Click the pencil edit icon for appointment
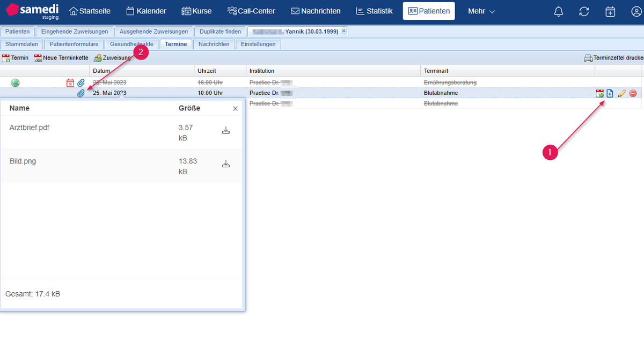Screen dimensions: 644x364 (622, 93)
